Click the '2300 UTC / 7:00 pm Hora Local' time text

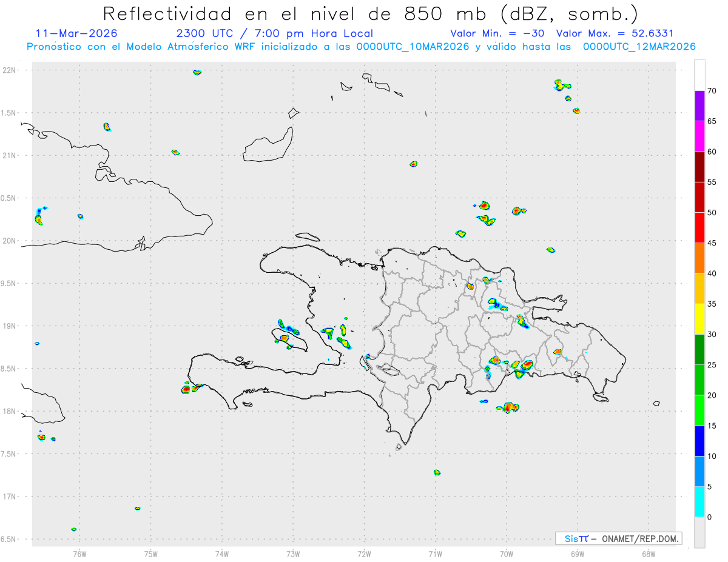click(x=274, y=33)
